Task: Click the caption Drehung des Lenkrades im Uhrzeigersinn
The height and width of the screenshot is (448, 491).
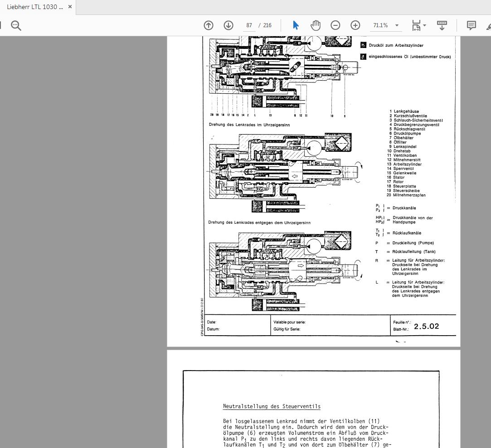Action: [249, 125]
